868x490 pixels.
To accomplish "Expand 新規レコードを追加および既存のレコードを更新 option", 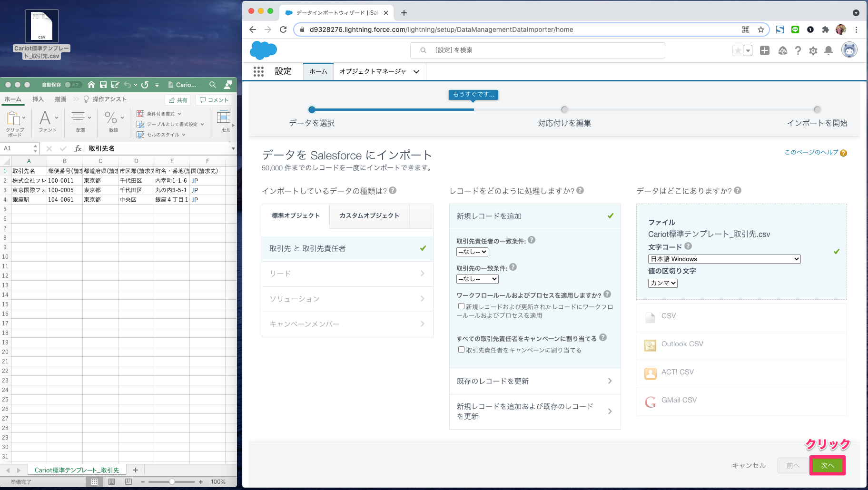I will (535, 412).
